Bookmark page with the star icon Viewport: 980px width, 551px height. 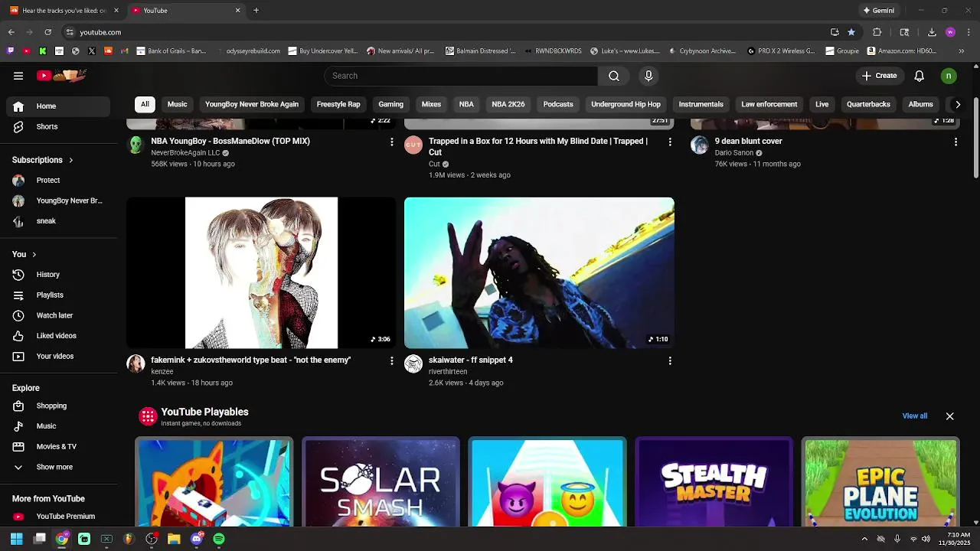click(851, 32)
